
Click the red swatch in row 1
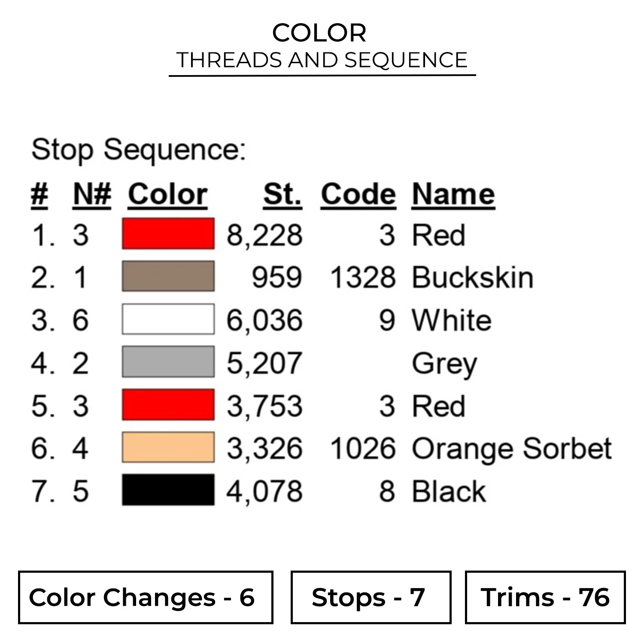[168, 234]
